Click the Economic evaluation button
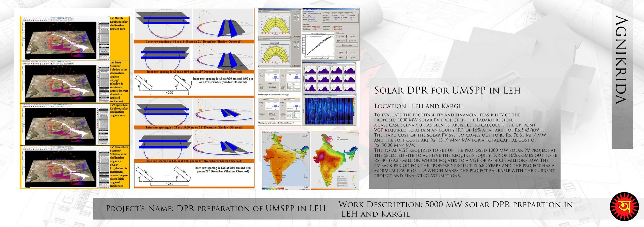644x227 pixels. 347,45
